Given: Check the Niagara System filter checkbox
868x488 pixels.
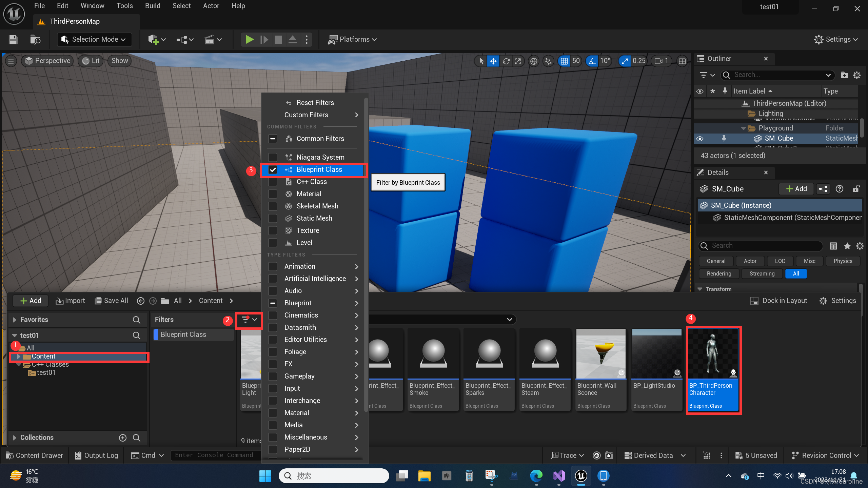Looking at the screenshot, I should pos(273,157).
